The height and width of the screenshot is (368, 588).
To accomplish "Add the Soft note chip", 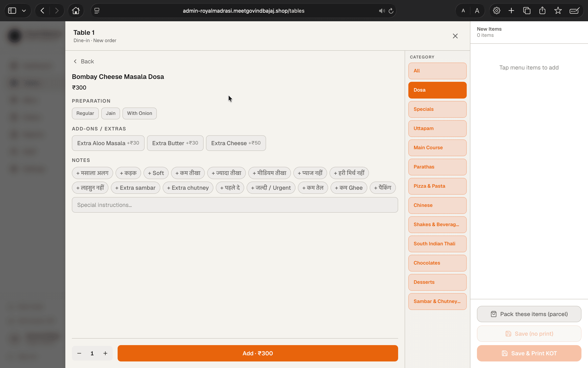I will tap(156, 173).
